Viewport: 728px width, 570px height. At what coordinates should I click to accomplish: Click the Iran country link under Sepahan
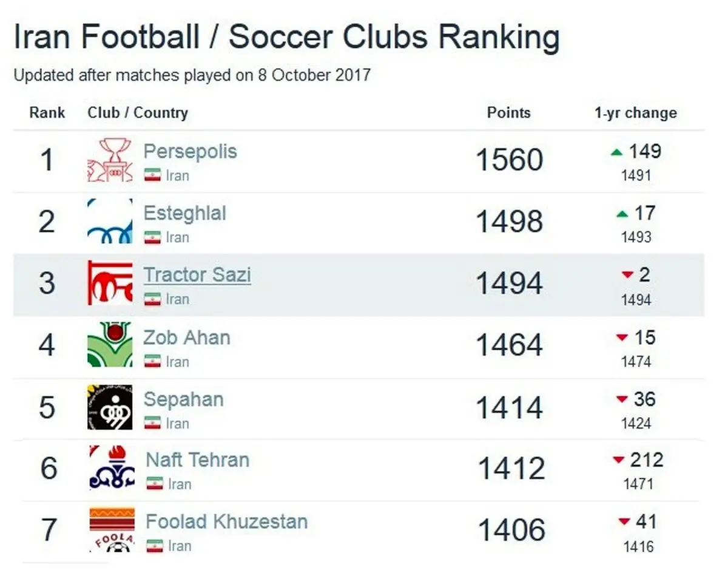click(177, 422)
